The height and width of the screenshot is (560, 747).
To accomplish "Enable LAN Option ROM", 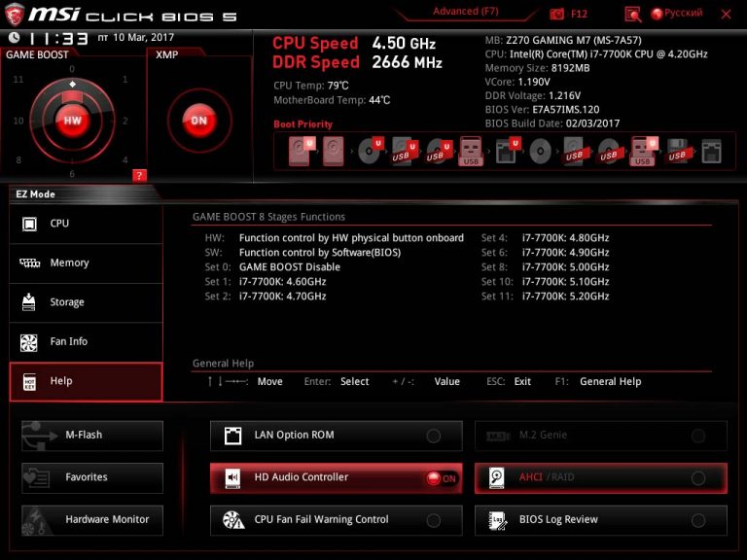I will point(336,436).
